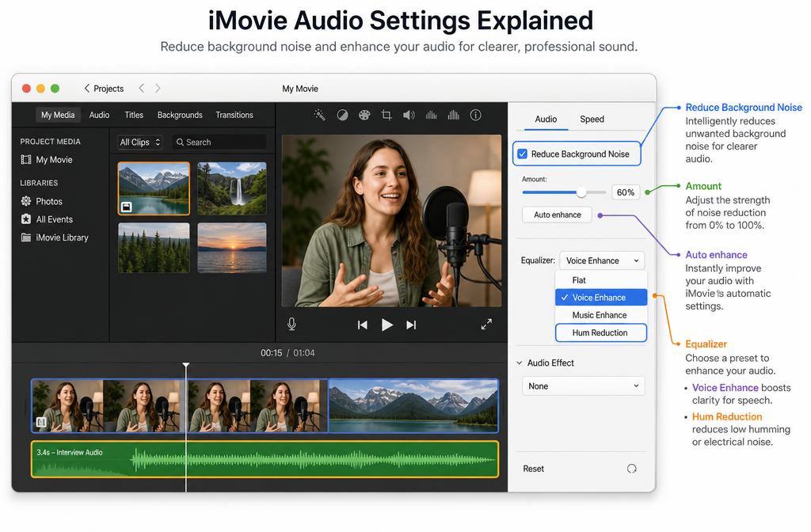Click the green zoom window button
811x532 pixels.
(x=55, y=89)
